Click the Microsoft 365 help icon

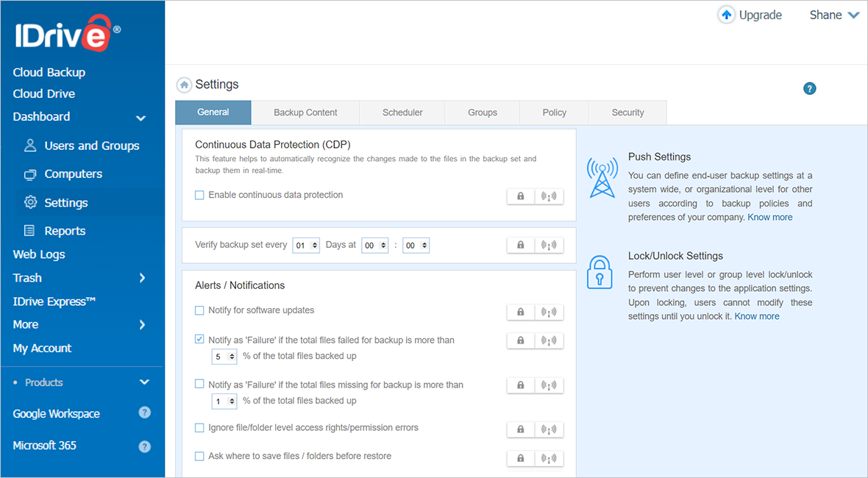pyautogui.click(x=145, y=446)
